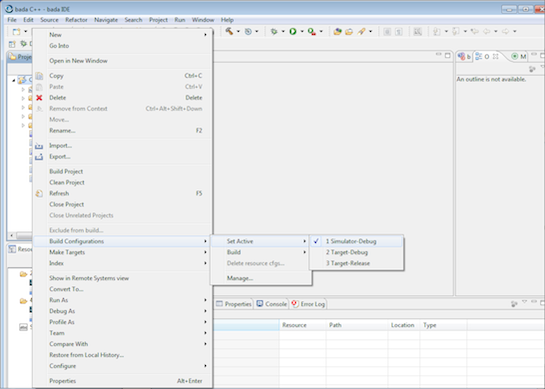Click the Location column header
This screenshot has width=545, height=389.
(x=404, y=325)
